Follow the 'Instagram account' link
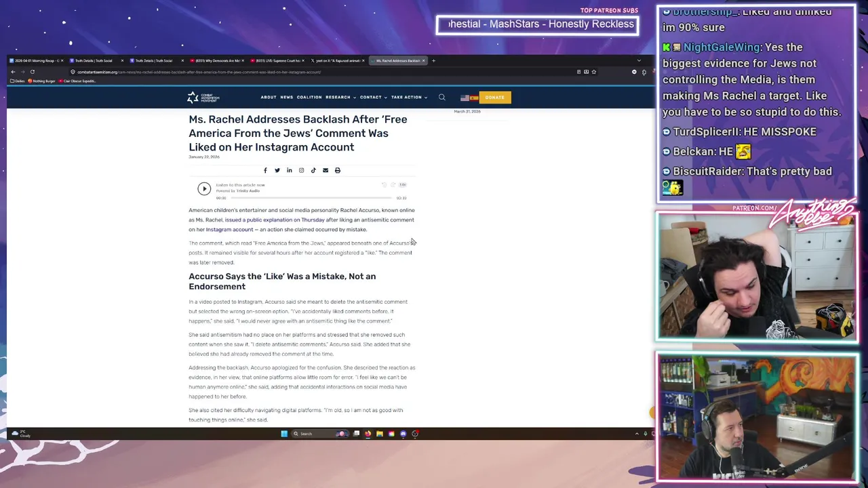Screen dimensions: 868x488 pos(229,229)
